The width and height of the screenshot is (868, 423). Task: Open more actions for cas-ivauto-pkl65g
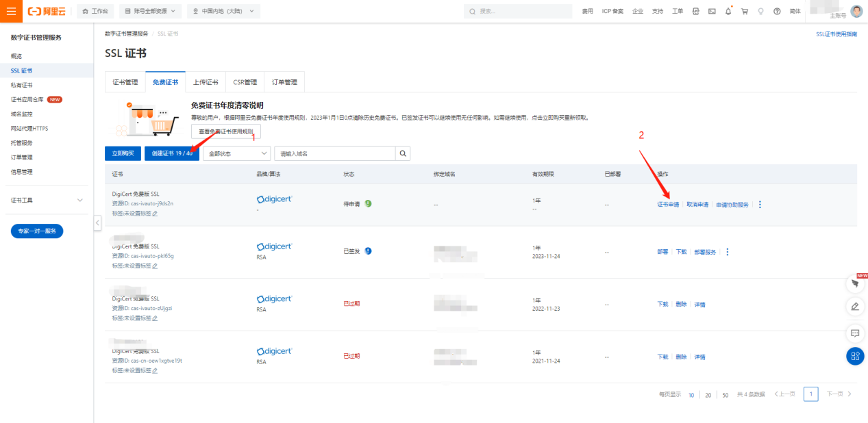pos(727,252)
